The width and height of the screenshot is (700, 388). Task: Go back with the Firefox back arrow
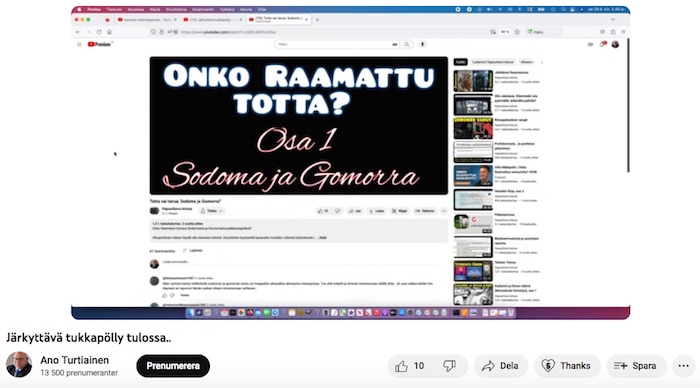[x=78, y=32]
